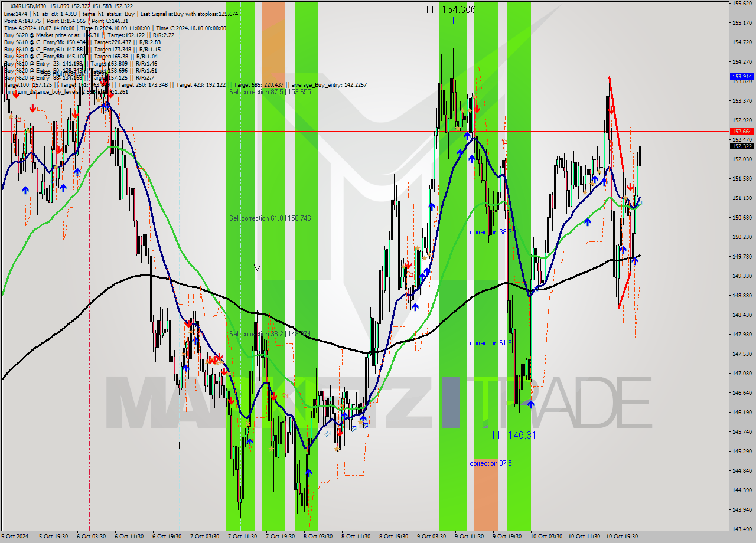Image resolution: width=756 pixels, height=543 pixels.
Task: Click '7 Oct 11:30' on the time axis
Action: [242, 537]
